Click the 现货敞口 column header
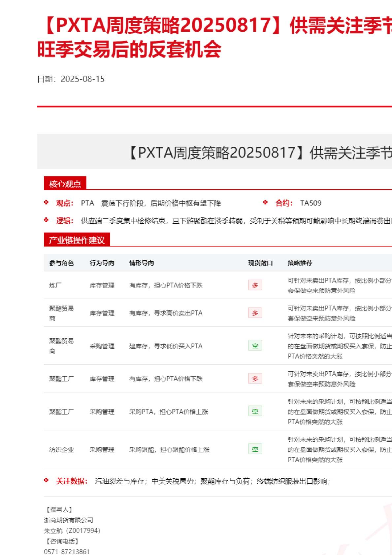This screenshot has width=392, height=555. (x=260, y=263)
